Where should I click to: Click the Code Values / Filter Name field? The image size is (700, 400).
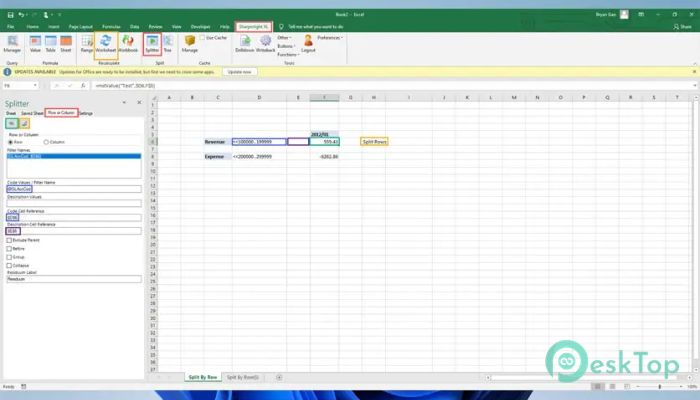coord(74,189)
